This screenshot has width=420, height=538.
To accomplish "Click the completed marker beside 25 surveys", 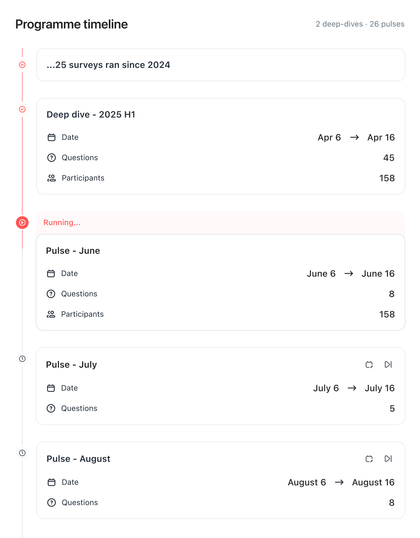I will point(22,65).
